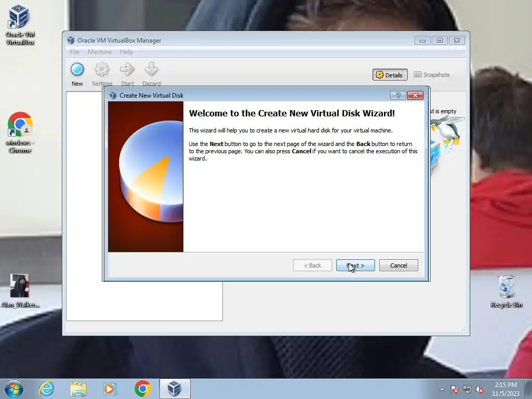The image size is (532, 399).
Task: Select the windows - Chrome desktop shortcut
Action: [20, 132]
